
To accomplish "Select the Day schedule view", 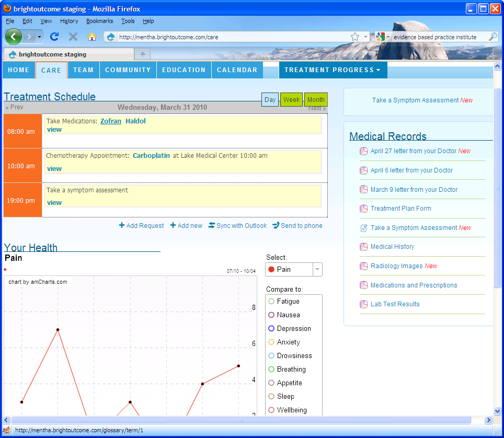I will click(270, 100).
